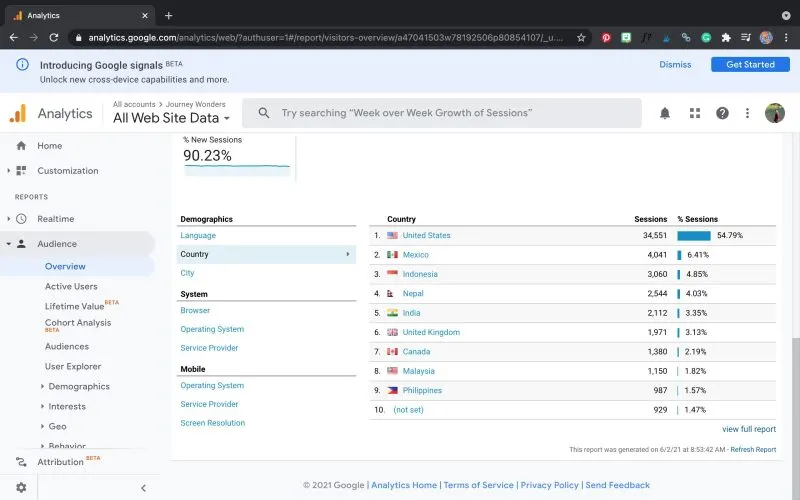Open the United Kingdom country link

(x=431, y=332)
